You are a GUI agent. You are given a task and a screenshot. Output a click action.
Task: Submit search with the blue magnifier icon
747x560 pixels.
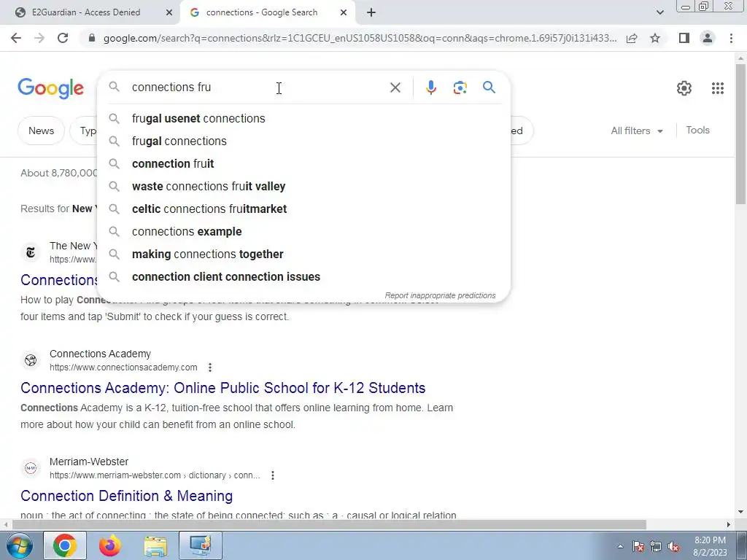[x=489, y=87]
